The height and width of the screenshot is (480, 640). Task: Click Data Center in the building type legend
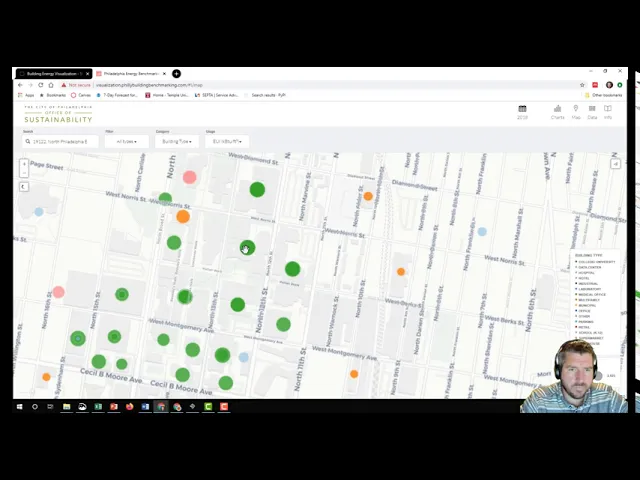coord(588,267)
